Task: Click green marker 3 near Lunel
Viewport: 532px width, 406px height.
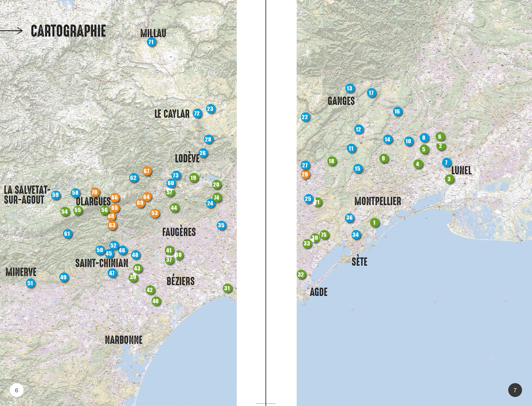Action: pyautogui.click(x=449, y=179)
